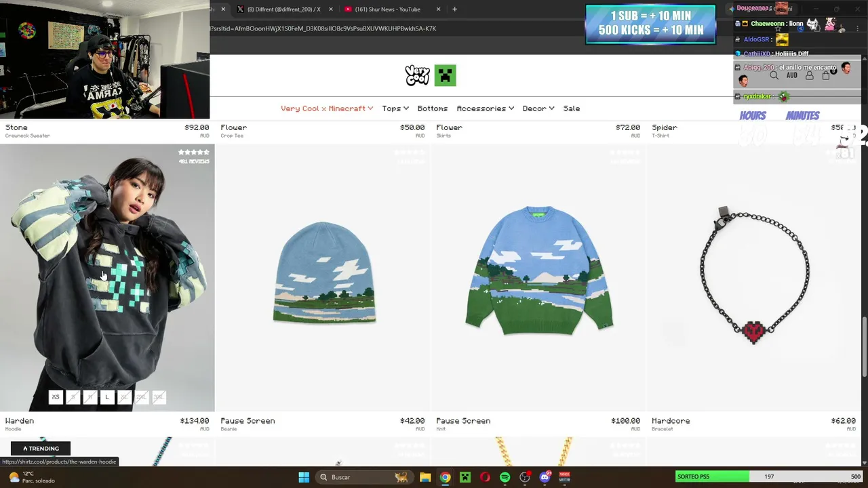Open the shopping bag cart icon
This screenshot has width=868, height=488.
pos(826,76)
